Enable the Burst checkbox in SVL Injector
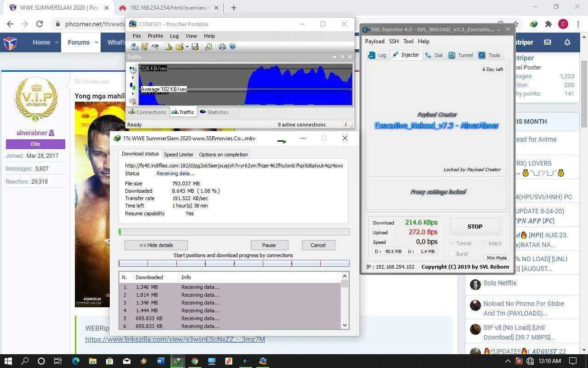 (452, 254)
